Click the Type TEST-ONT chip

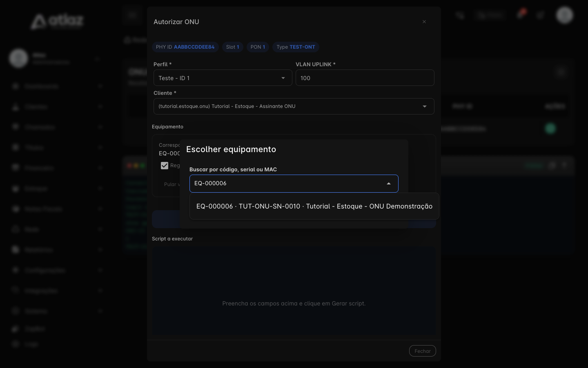[x=296, y=47]
